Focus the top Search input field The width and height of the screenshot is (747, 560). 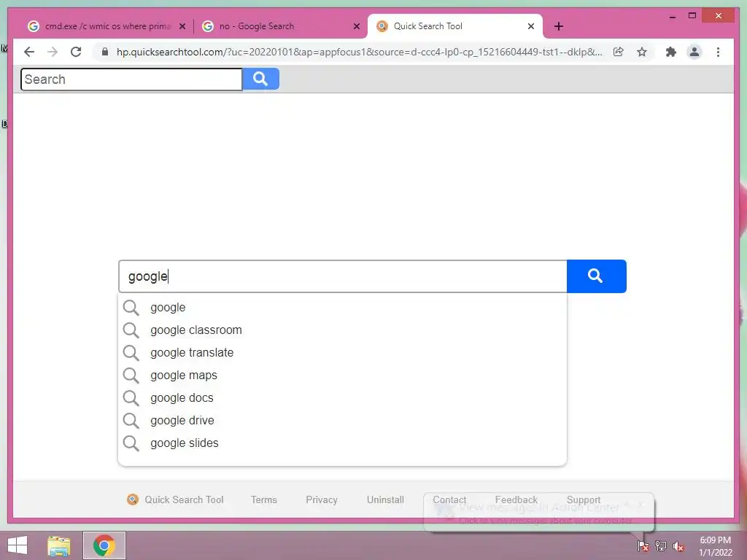pyautogui.click(x=131, y=79)
